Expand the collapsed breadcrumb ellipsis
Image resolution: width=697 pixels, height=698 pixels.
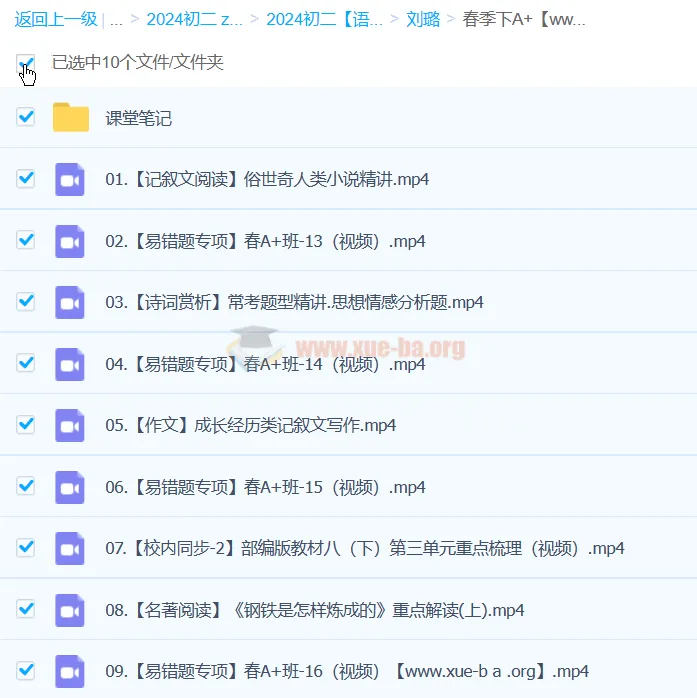pos(117,19)
